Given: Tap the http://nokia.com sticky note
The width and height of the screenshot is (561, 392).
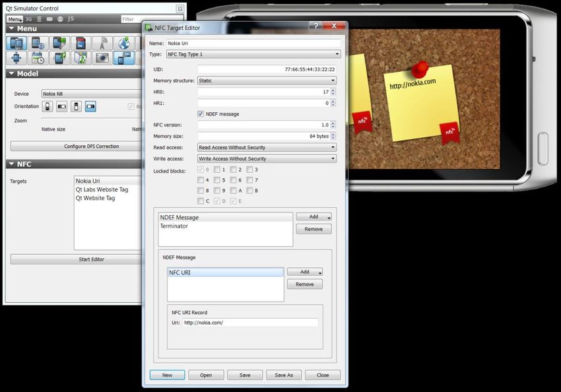Looking at the screenshot, I should coord(421,103).
